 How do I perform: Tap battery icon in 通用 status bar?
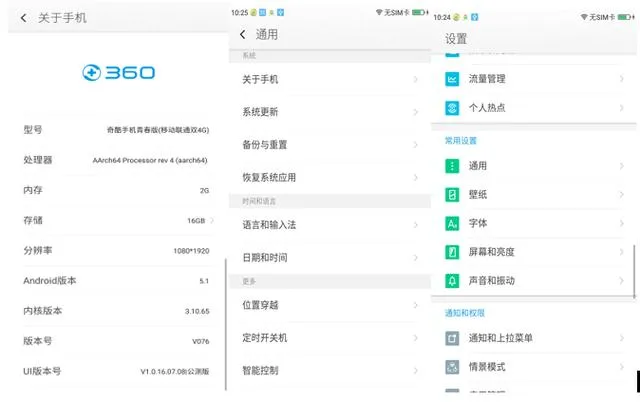click(420, 13)
